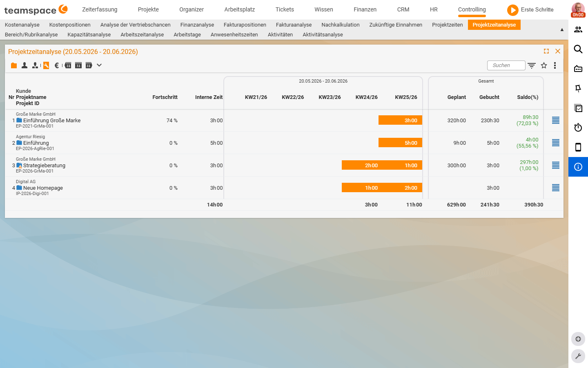Open the folder with dots sidebar icon
Image resolution: width=588 pixels, height=368 pixels.
click(578, 69)
